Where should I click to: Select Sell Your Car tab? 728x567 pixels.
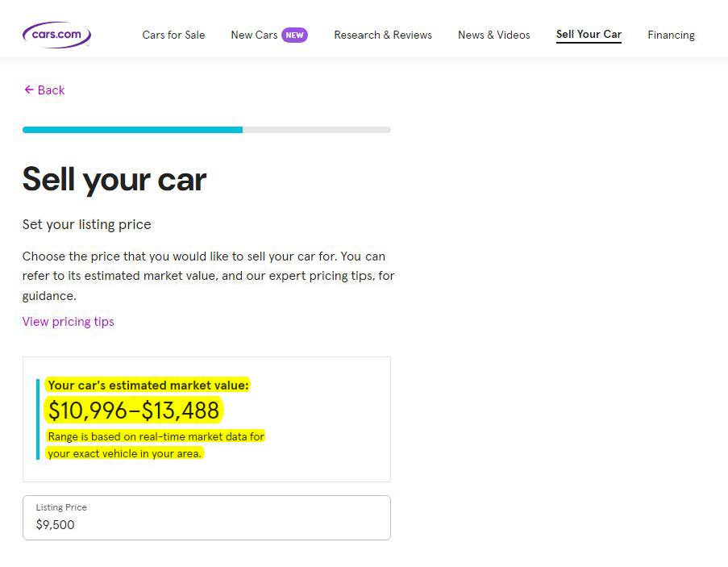589,35
